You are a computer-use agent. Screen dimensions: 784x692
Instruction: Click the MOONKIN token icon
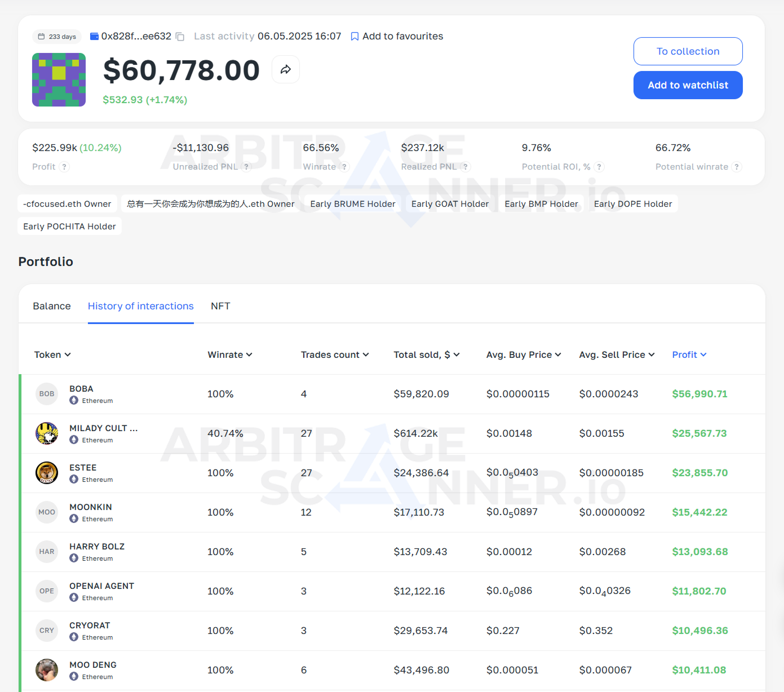47,512
